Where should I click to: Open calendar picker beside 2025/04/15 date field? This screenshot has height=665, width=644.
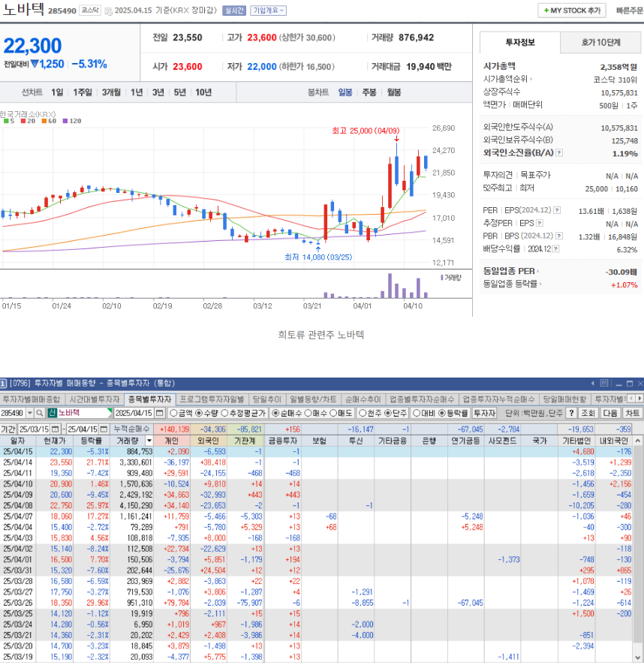(160, 413)
